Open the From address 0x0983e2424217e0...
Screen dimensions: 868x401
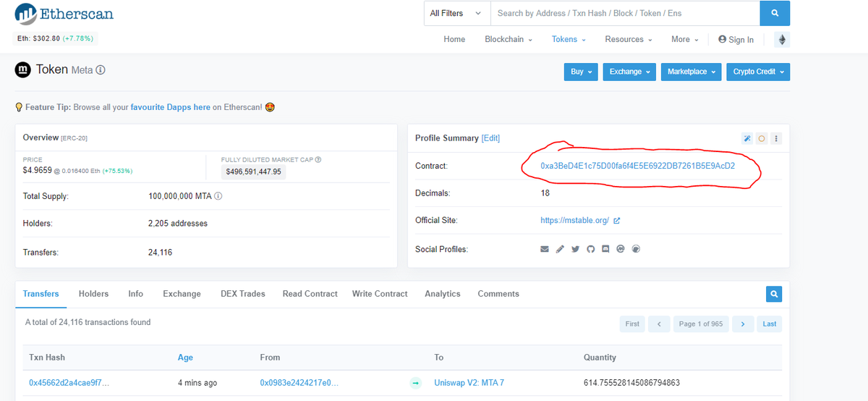pyautogui.click(x=299, y=383)
